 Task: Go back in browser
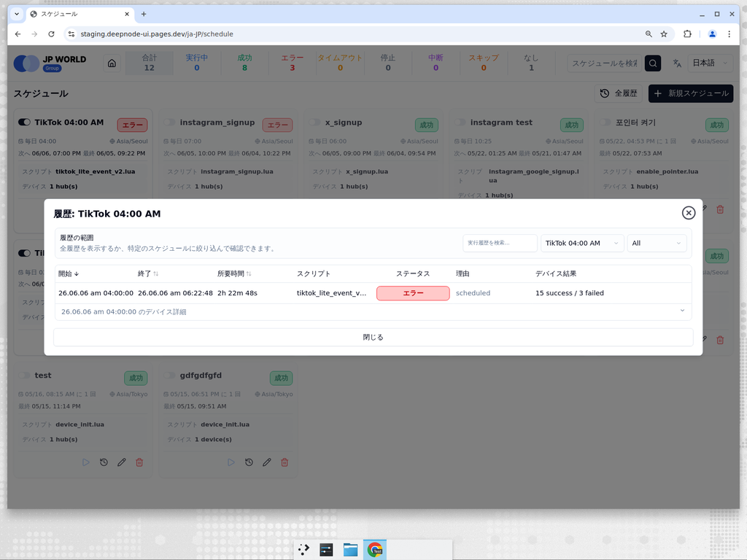tap(18, 34)
